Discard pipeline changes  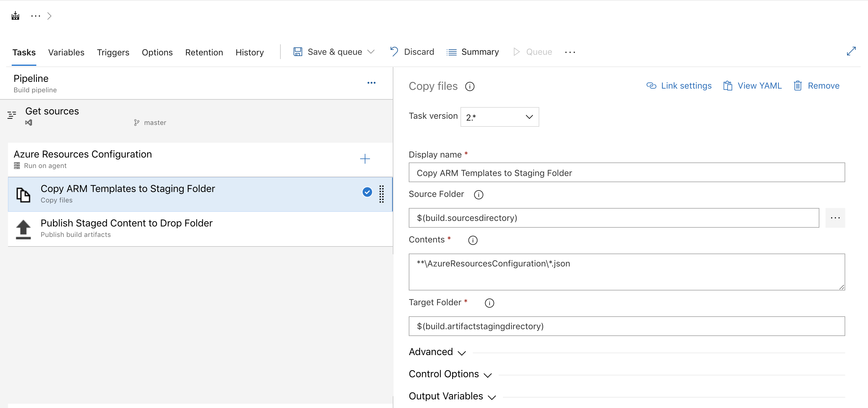point(412,52)
